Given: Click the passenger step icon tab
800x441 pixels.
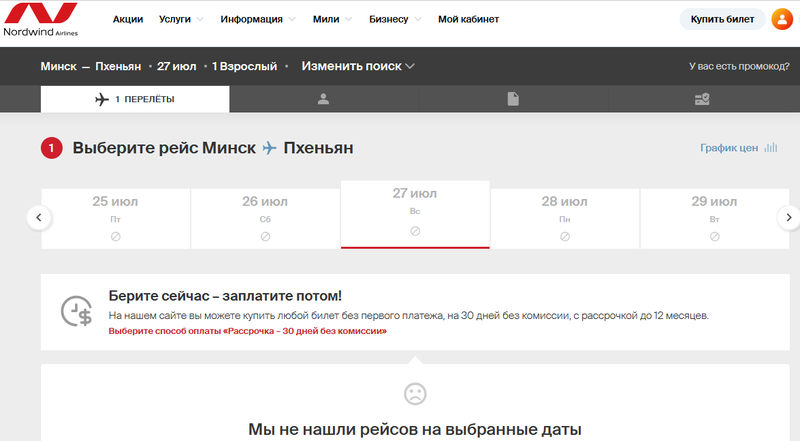Looking at the screenshot, I should 323,99.
